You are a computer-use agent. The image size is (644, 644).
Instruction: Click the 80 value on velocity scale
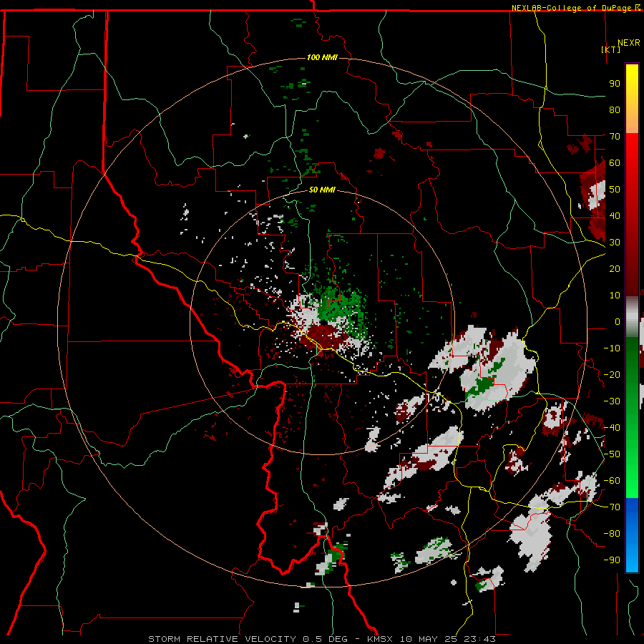[615, 109]
